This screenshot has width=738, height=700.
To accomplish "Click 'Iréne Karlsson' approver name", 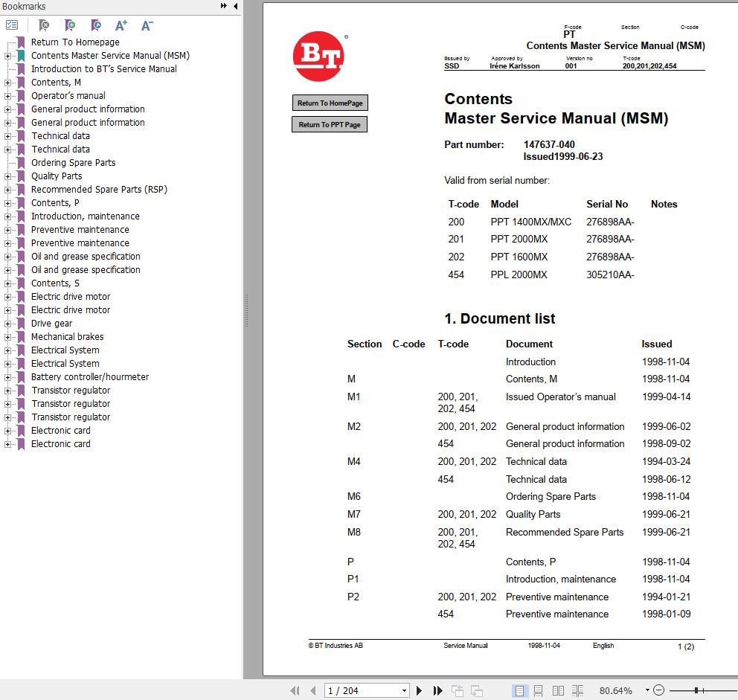I will click(x=514, y=66).
